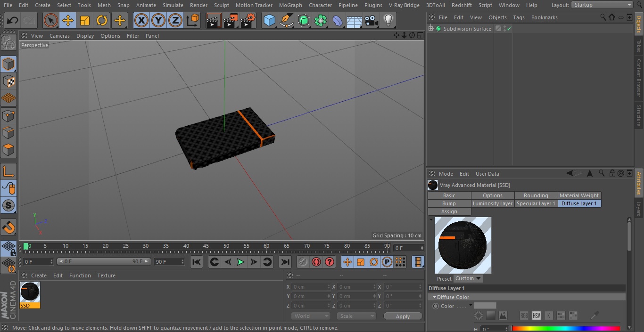The image size is (644, 332).
Task: Click the Apply coordinates button
Action: pos(403,316)
